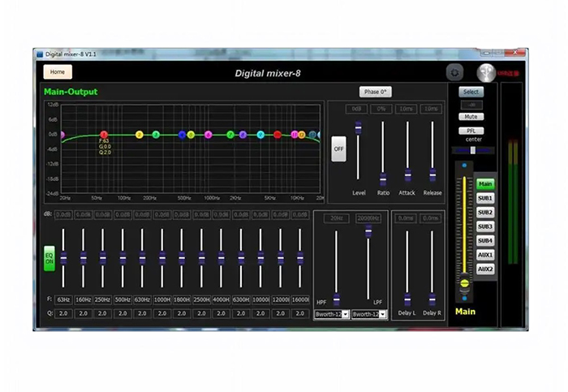568x392 pixels.
Task: Toggle the compressor OFF button
Action: (339, 149)
